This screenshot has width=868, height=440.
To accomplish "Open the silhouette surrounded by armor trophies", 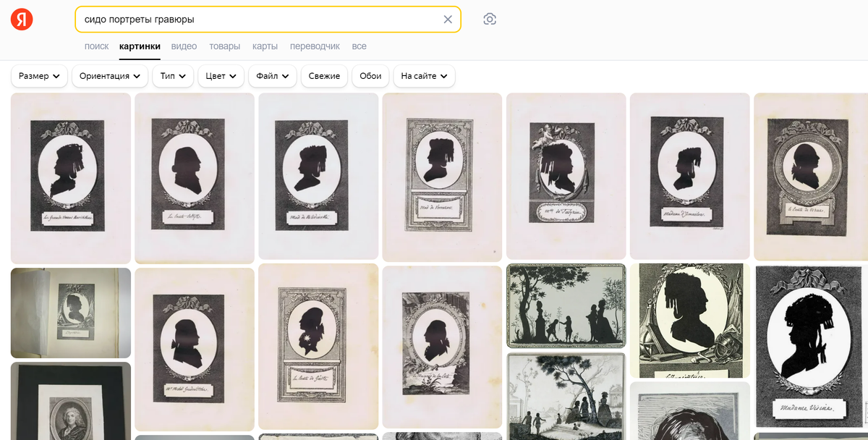I will (689, 321).
